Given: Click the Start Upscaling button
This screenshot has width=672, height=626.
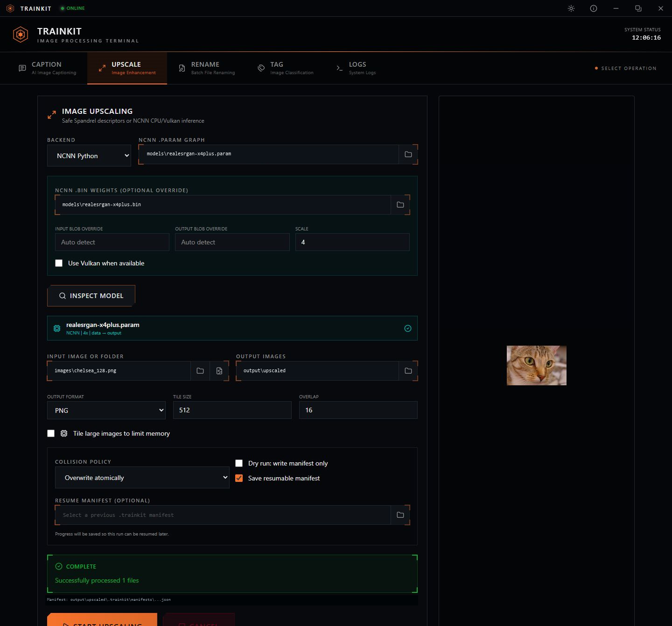Looking at the screenshot, I should pyautogui.click(x=102, y=619).
